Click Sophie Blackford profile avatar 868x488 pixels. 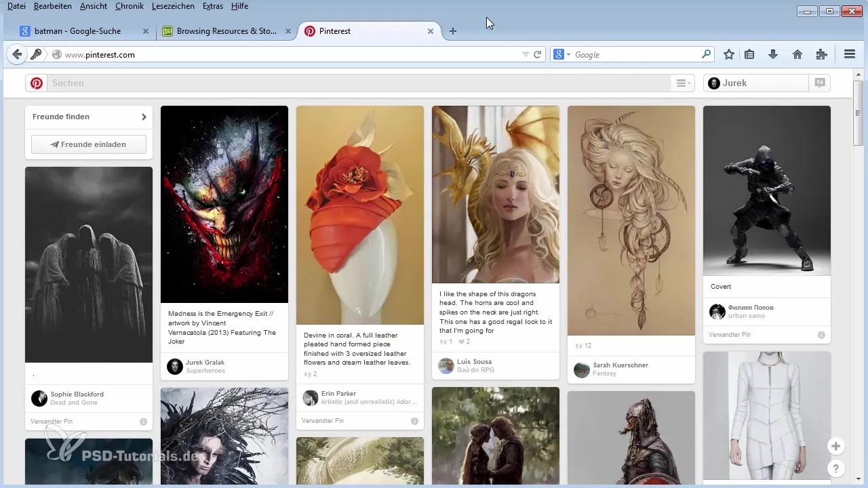click(39, 399)
